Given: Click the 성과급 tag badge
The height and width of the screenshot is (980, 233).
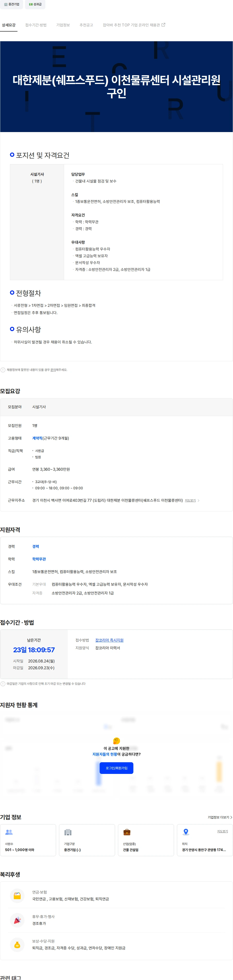Looking at the screenshot, I should click(x=35, y=4).
